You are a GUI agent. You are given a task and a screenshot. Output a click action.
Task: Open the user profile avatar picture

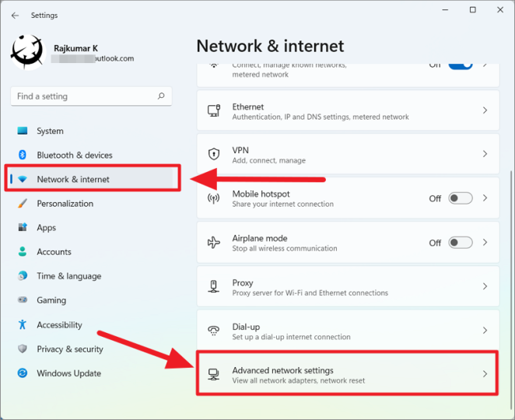coord(28,52)
